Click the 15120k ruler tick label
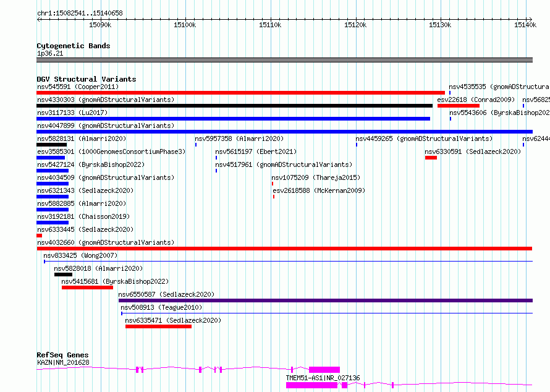 tap(355, 25)
